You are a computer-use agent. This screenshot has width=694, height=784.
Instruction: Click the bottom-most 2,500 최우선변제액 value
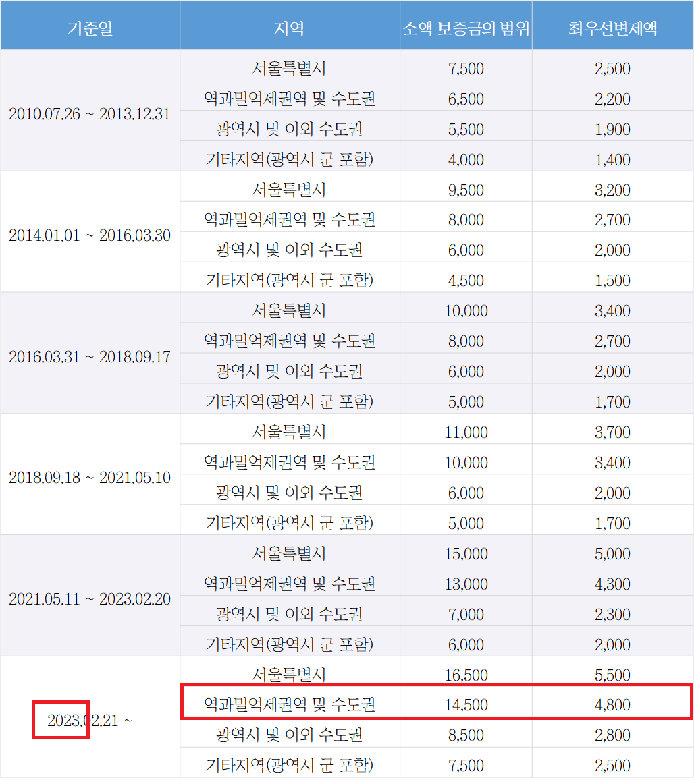tap(612, 765)
